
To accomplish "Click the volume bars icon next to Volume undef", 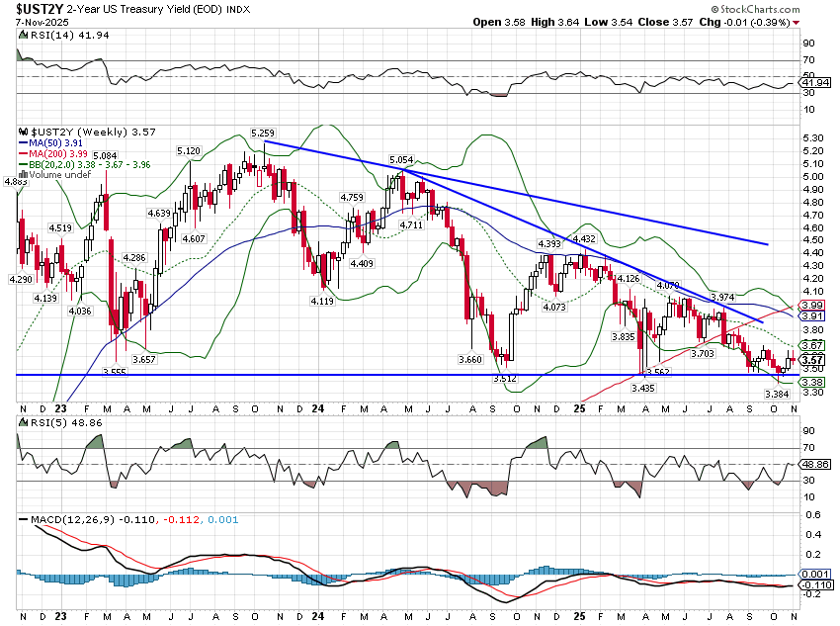I will [x=24, y=175].
